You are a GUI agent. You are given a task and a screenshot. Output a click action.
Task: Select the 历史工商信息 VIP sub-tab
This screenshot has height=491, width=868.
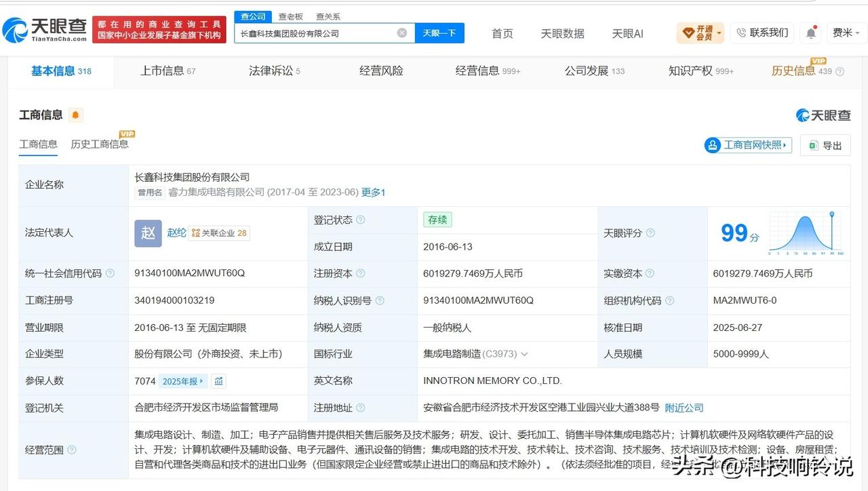pos(100,144)
